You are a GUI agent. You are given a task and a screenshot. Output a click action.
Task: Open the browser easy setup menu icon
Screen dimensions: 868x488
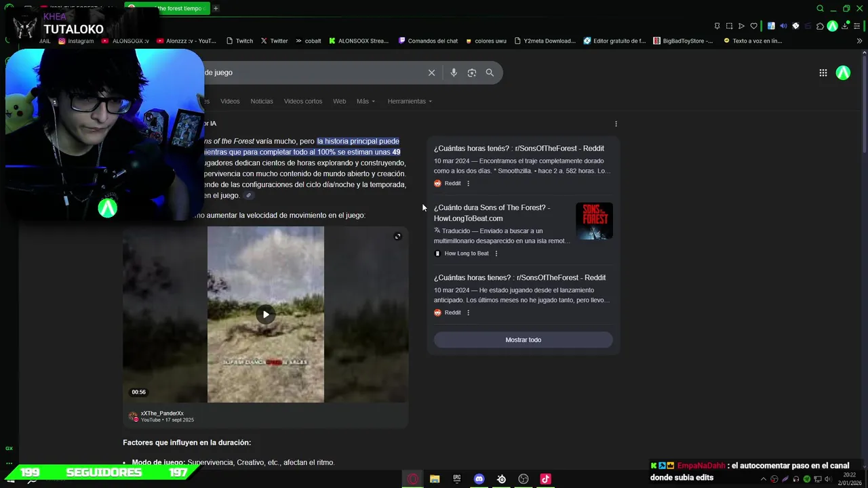tap(858, 26)
